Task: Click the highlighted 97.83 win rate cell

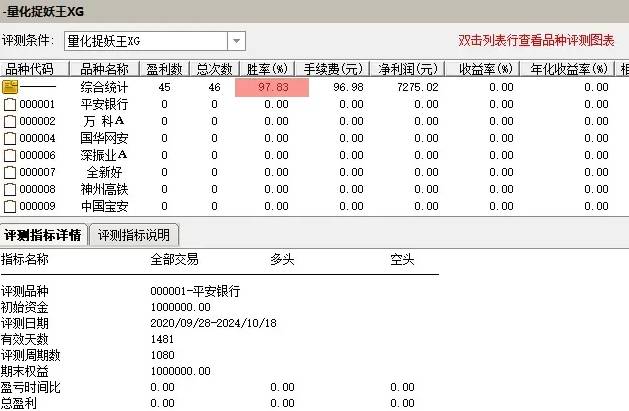Action: click(x=272, y=87)
